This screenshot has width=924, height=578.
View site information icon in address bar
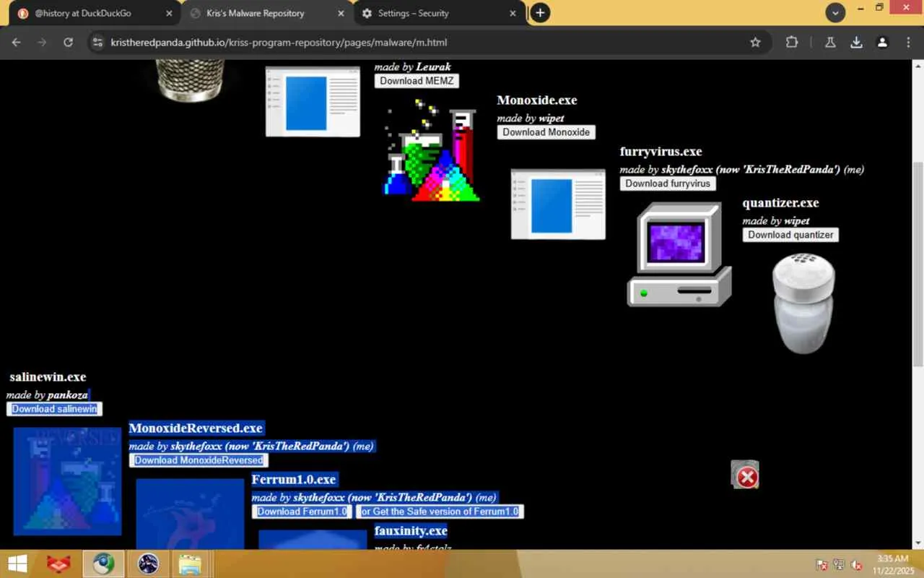pyautogui.click(x=97, y=43)
